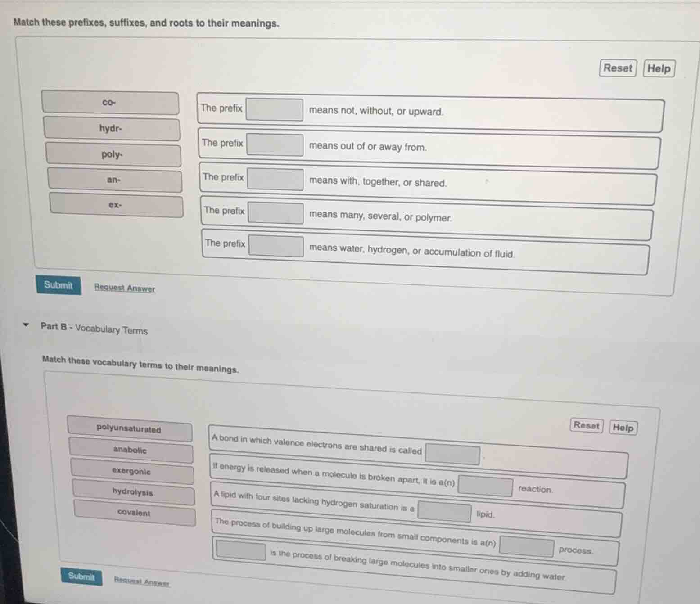Reset the Part B vocabulary exercise
This screenshot has height=604, width=700.
tap(586, 425)
